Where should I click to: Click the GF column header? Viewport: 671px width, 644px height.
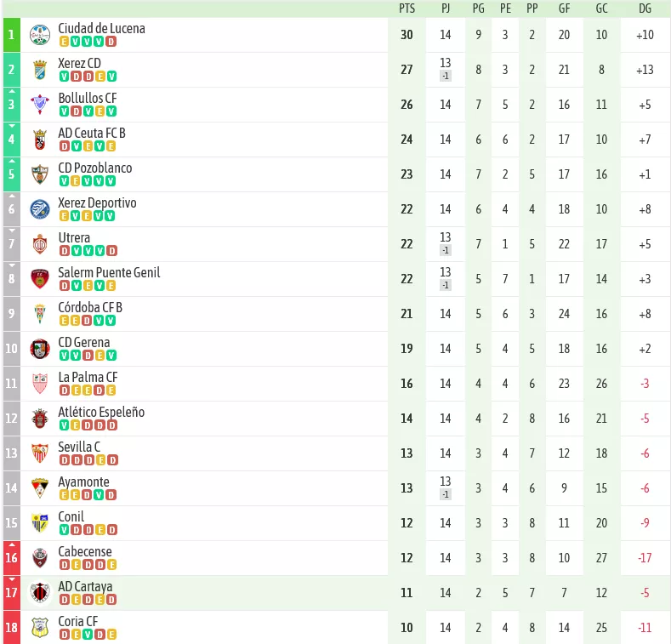click(x=564, y=9)
